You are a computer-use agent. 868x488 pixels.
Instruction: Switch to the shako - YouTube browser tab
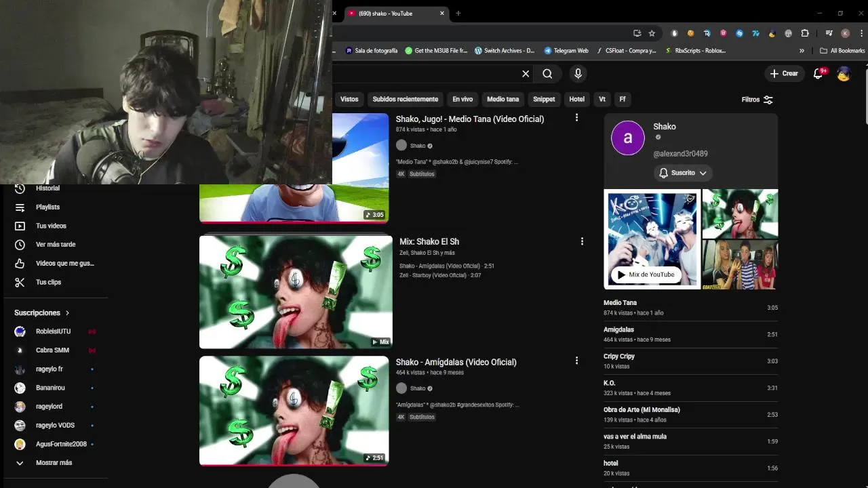397,14
